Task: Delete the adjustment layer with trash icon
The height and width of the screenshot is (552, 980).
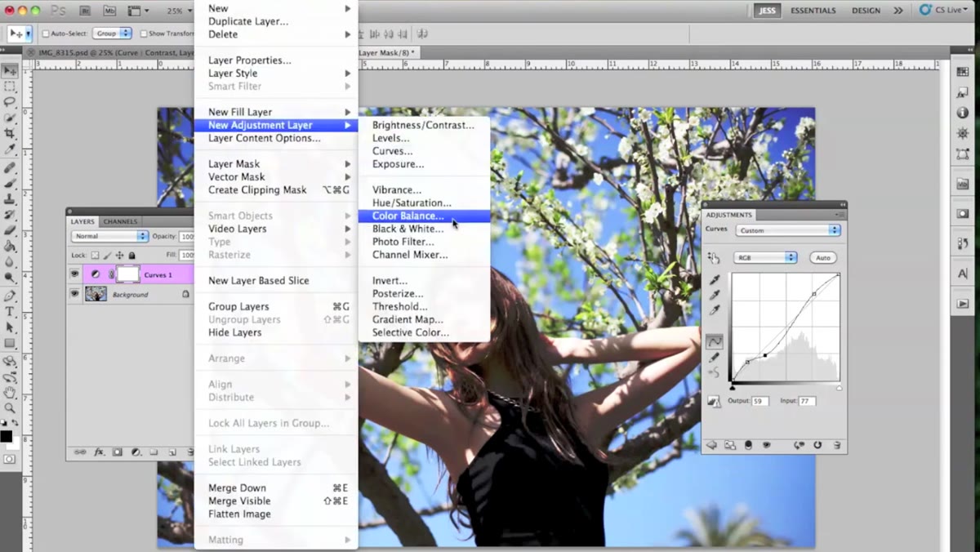Action: click(836, 445)
